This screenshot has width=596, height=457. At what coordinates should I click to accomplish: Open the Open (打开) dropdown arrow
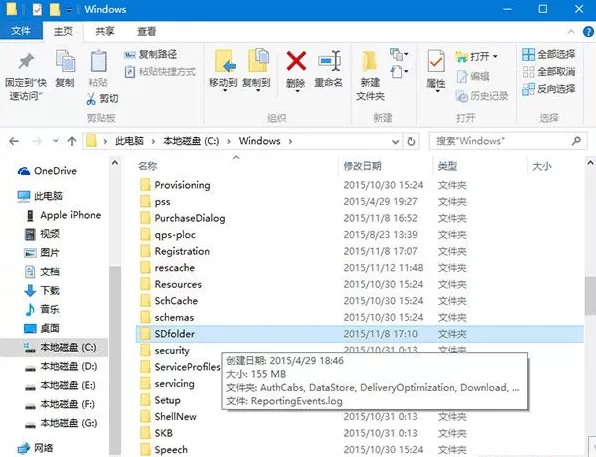coord(495,57)
